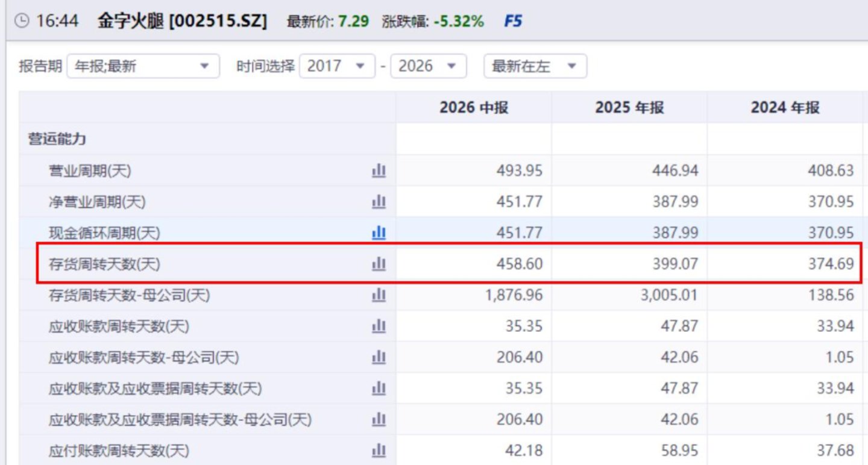Expand the start year dropdown showing 2017
The image size is (868, 465).
[337, 66]
